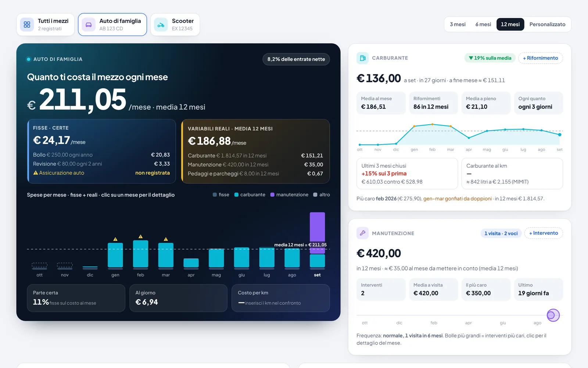The height and width of the screenshot is (368, 588).
Task: Click the purple manutenzione segment of set bar
Action: (x=317, y=233)
